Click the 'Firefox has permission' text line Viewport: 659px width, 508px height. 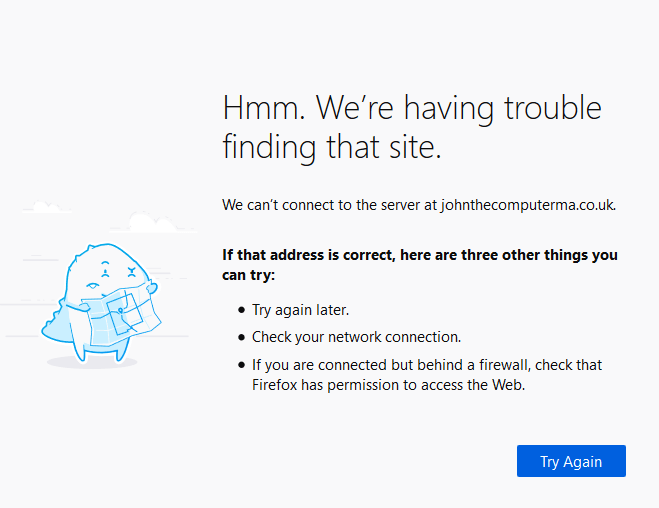click(389, 385)
